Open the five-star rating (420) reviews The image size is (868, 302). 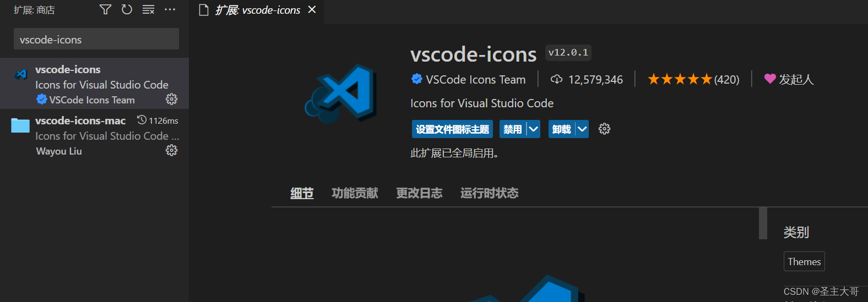coord(693,79)
